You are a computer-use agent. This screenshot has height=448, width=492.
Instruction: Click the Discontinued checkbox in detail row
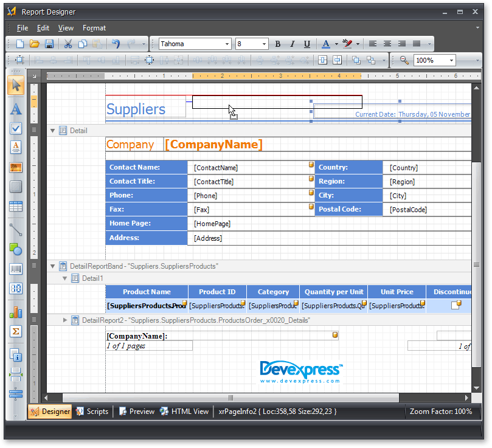click(x=456, y=305)
